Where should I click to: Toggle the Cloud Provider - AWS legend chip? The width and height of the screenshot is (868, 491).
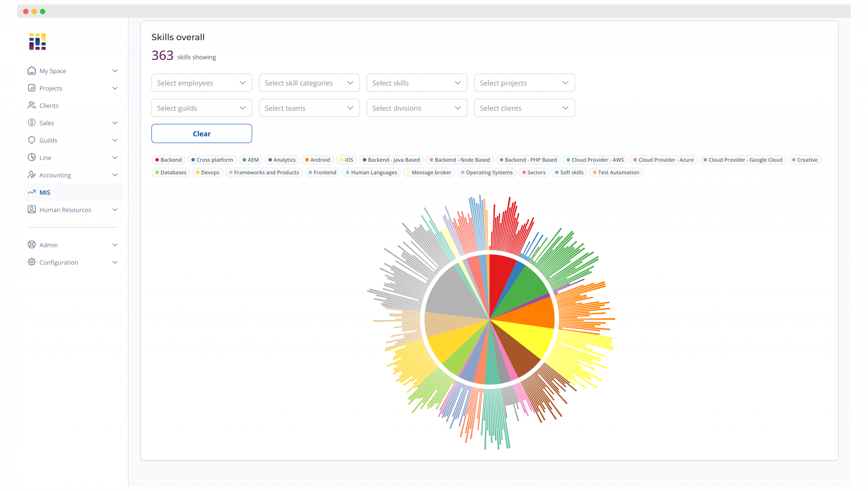(595, 160)
